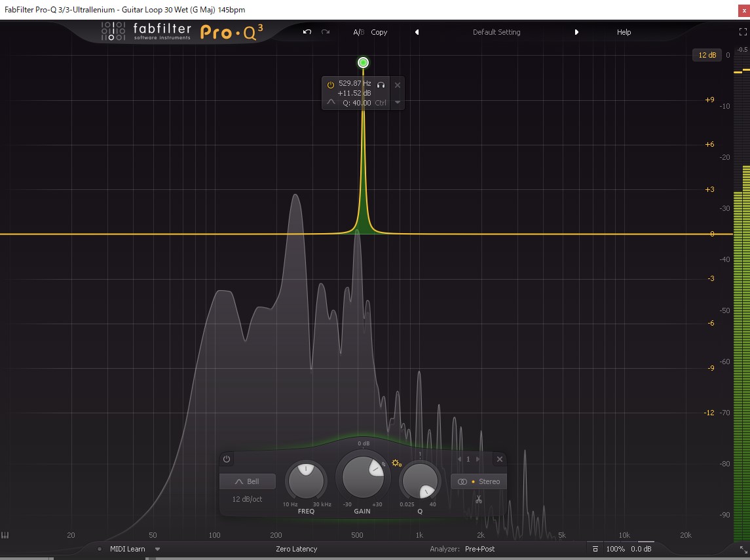The image size is (750, 560).
Task: Edit the +11.52 dB gain value
Action: tap(354, 93)
